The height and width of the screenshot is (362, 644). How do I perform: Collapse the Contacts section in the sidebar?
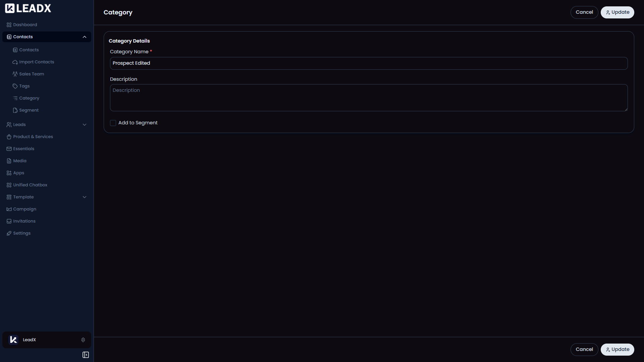coord(84,37)
